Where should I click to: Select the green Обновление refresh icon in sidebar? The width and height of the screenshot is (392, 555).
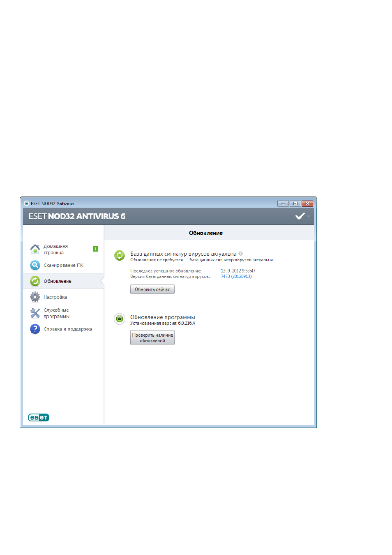click(x=35, y=281)
